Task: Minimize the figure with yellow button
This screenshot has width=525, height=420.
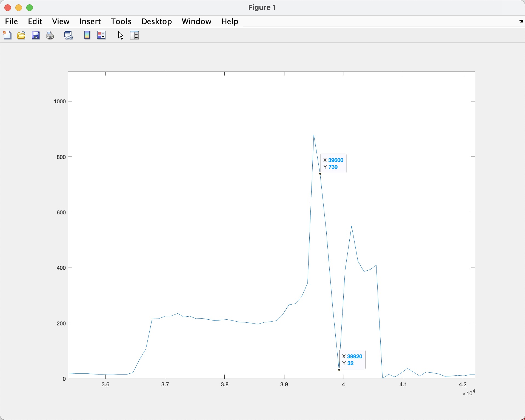Action: pos(19,8)
